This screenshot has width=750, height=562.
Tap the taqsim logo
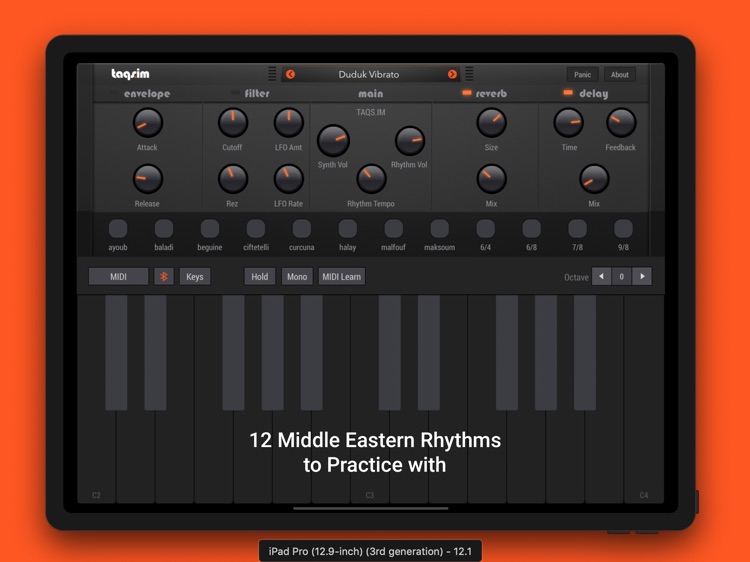(x=130, y=74)
